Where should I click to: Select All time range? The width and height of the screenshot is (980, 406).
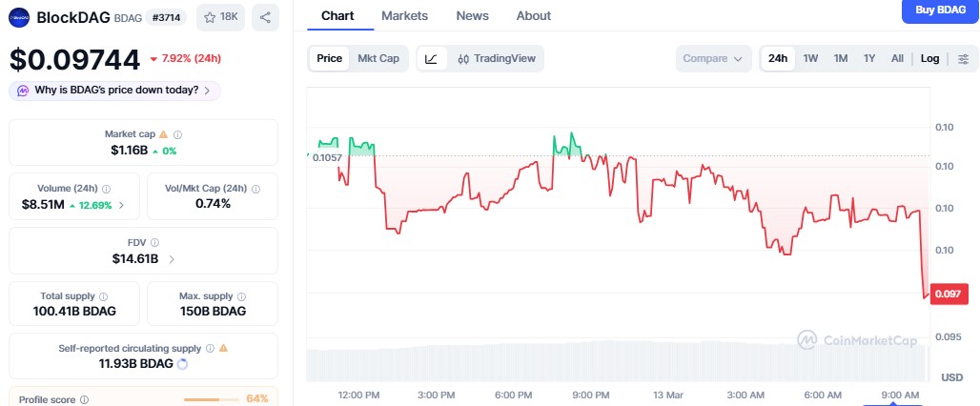click(x=897, y=59)
